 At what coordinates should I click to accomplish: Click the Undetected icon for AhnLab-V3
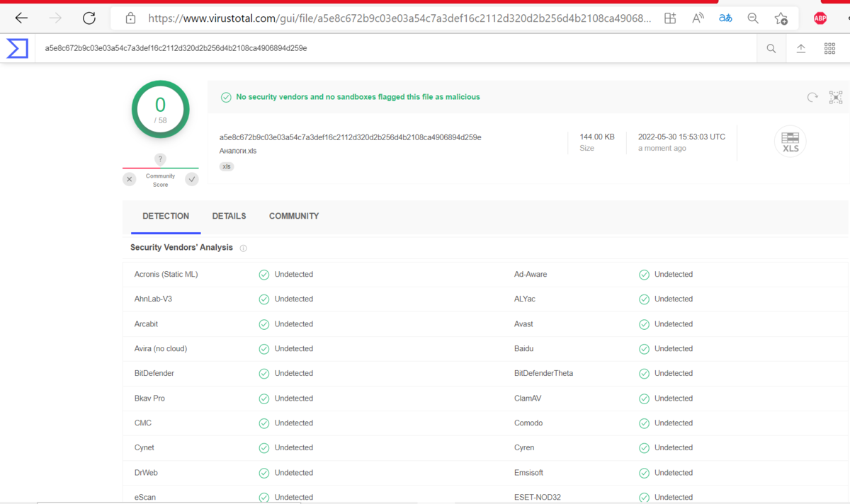(263, 299)
